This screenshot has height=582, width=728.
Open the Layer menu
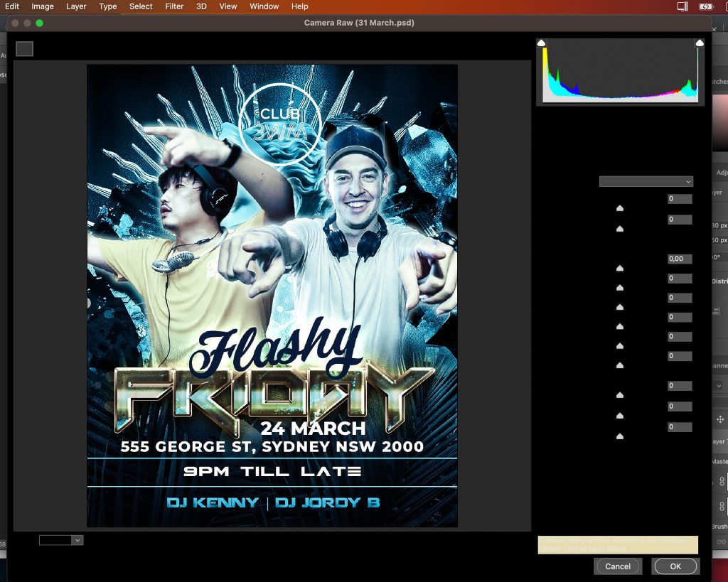point(76,6)
